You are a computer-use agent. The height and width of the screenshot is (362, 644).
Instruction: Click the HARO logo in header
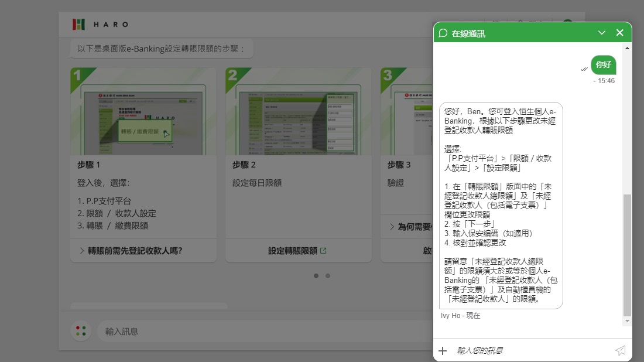coord(100,25)
